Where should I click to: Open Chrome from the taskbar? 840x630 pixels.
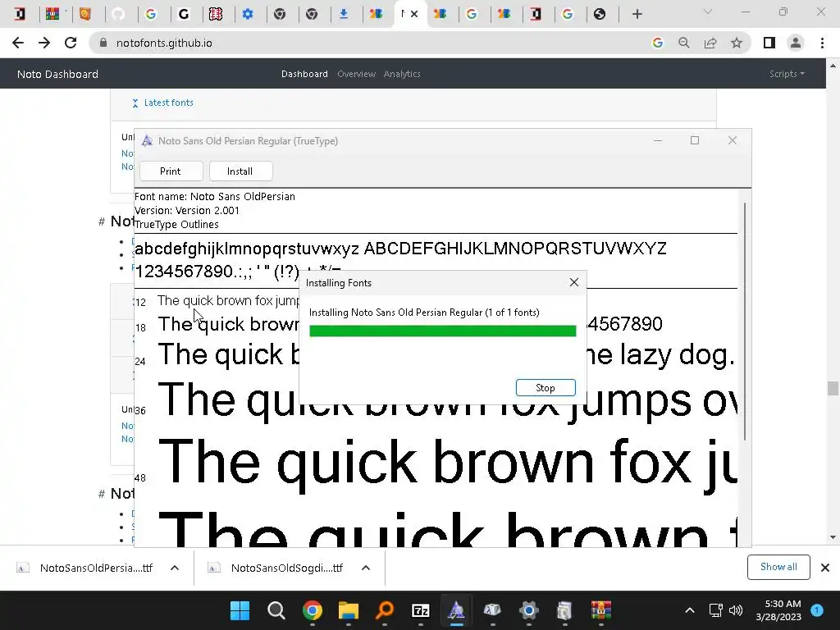(x=313, y=610)
